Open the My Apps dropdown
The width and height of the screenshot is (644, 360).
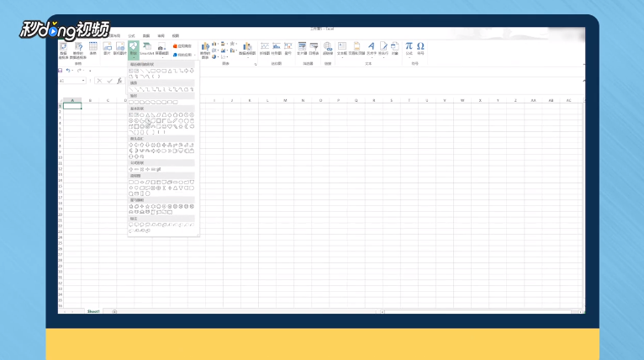[184, 55]
